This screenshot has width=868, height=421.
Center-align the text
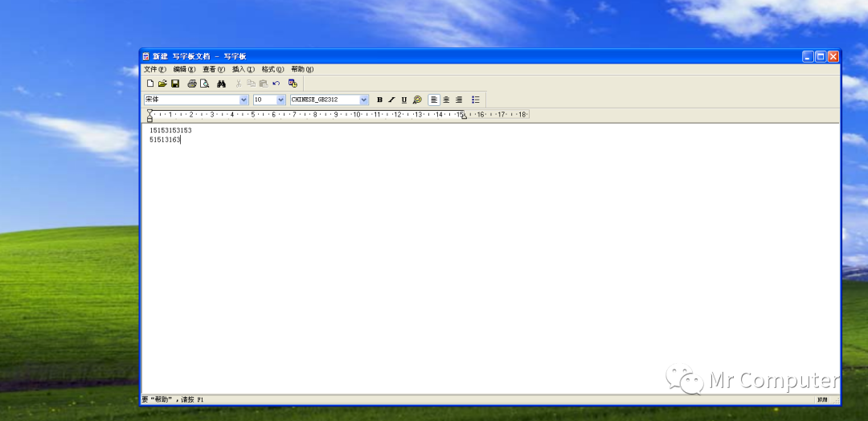(x=446, y=100)
